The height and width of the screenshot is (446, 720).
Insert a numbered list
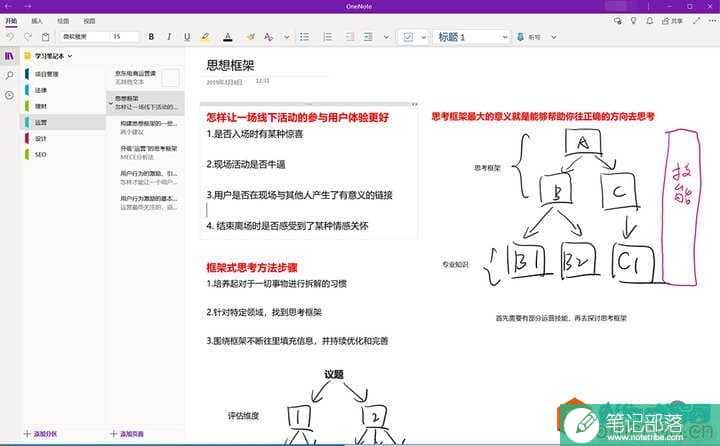coord(327,37)
